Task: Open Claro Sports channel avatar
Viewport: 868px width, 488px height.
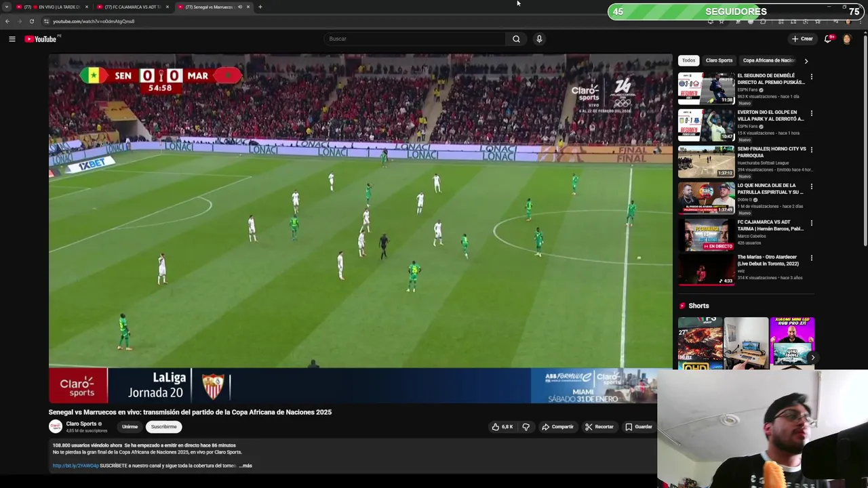Action: pos(56,426)
